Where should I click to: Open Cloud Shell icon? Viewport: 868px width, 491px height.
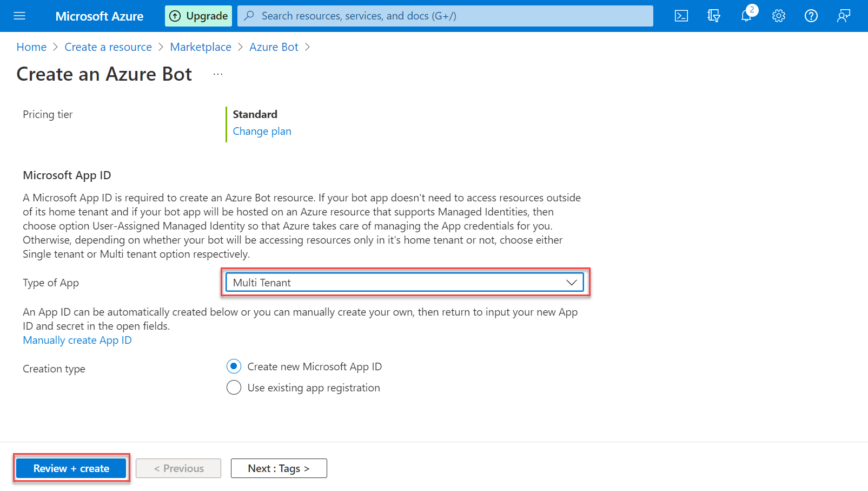681,16
